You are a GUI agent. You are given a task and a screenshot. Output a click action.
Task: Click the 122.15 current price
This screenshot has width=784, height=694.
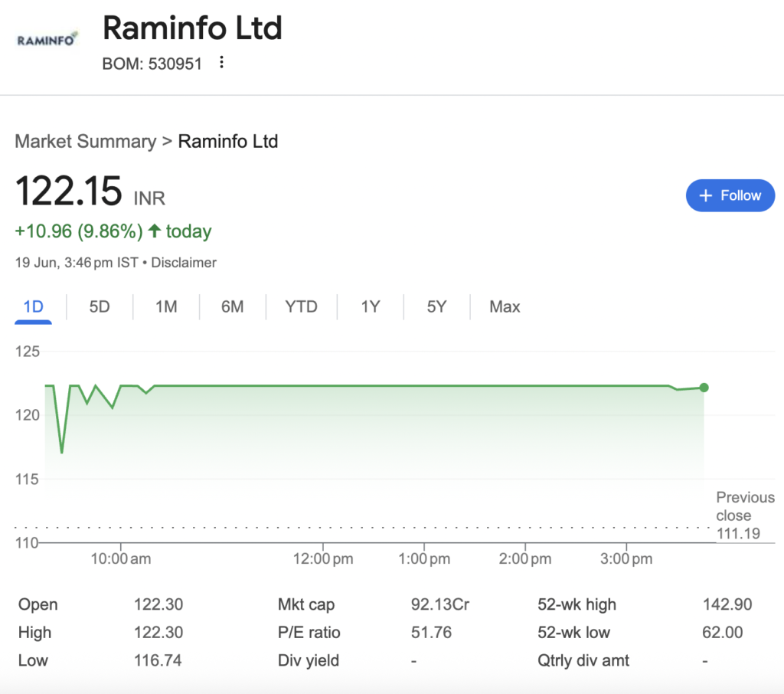pyautogui.click(x=68, y=191)
